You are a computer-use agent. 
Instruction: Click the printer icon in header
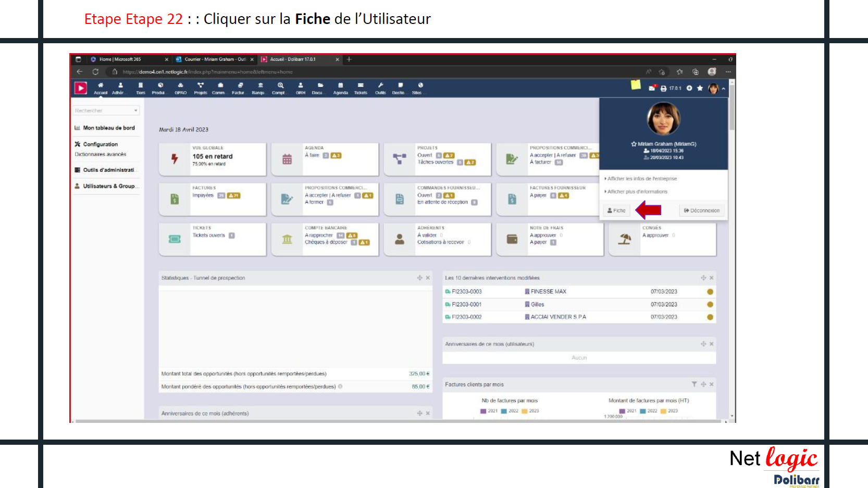[663, 89]
